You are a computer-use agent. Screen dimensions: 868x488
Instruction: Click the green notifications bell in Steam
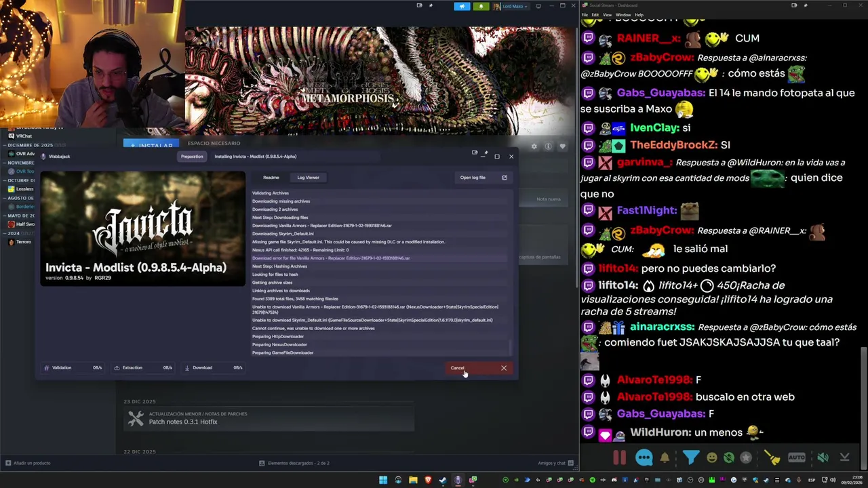point(481,6)
